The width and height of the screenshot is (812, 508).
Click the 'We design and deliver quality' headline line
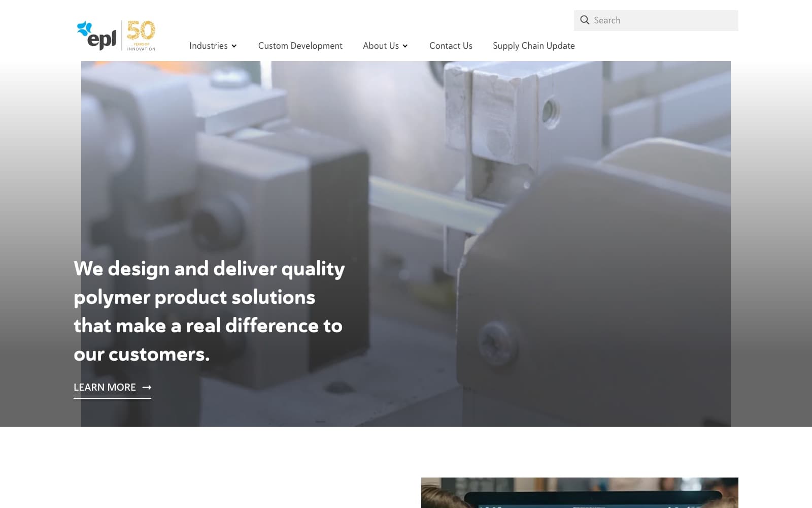(209, 269)
